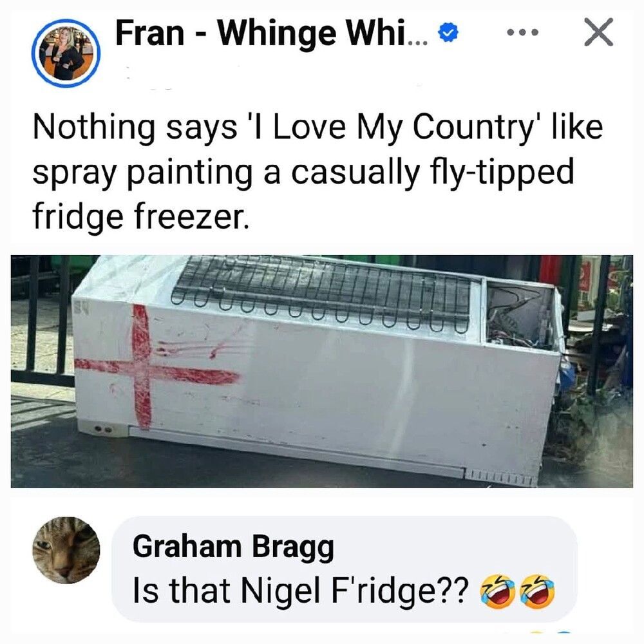Open Fran's profile picture
This screenshot has height=644, width=644.
[x=66, y=53]
